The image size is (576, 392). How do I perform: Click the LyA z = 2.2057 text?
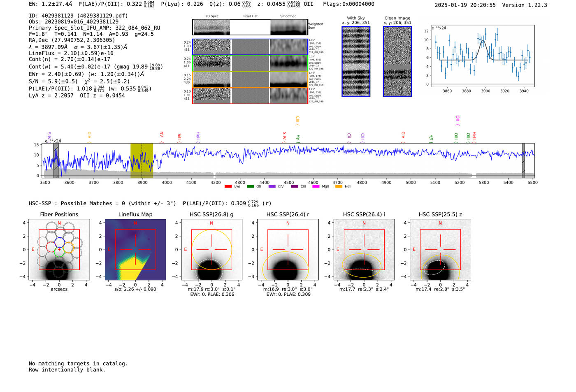coord(51,95)
